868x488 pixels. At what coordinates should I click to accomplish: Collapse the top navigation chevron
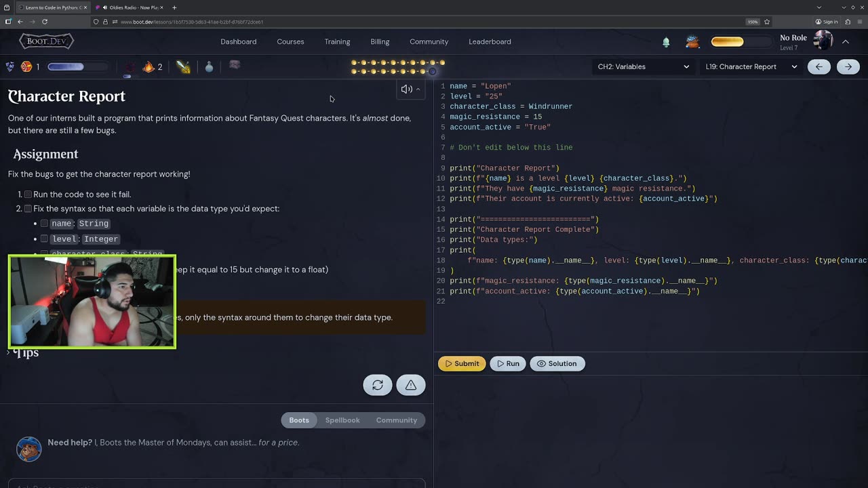846,42
